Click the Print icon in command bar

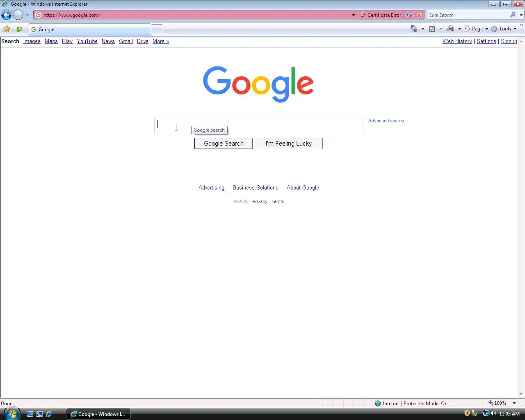point(451,29)
